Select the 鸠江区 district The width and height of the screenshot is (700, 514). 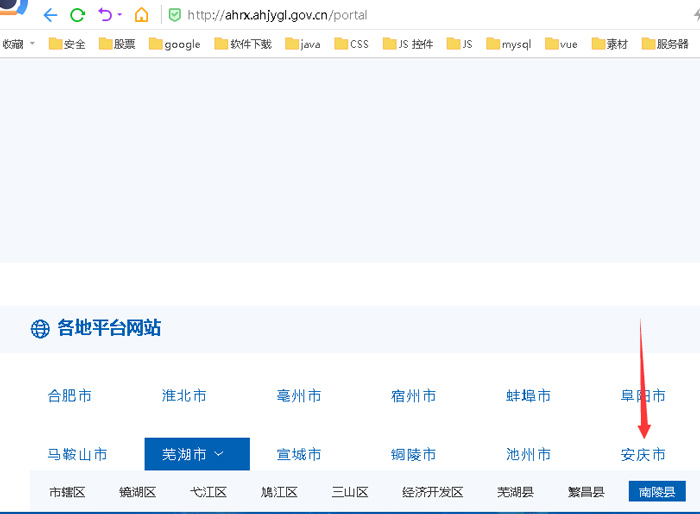(x=279, y=492)
